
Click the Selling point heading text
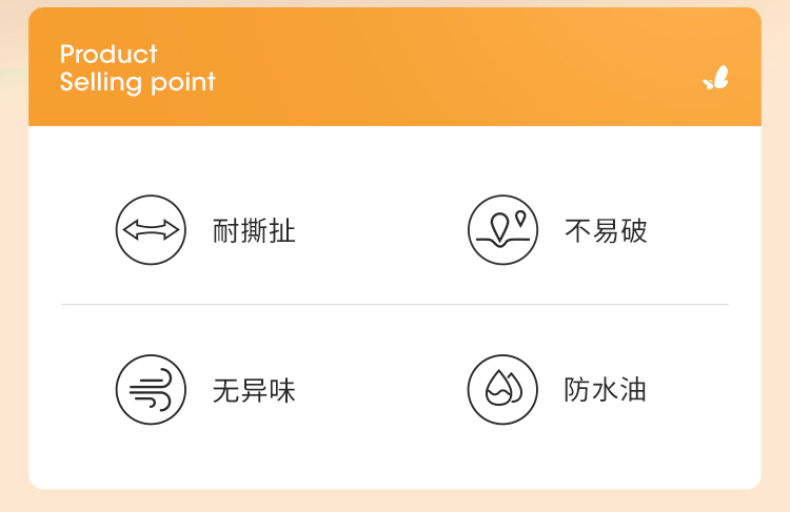point(138,82)
